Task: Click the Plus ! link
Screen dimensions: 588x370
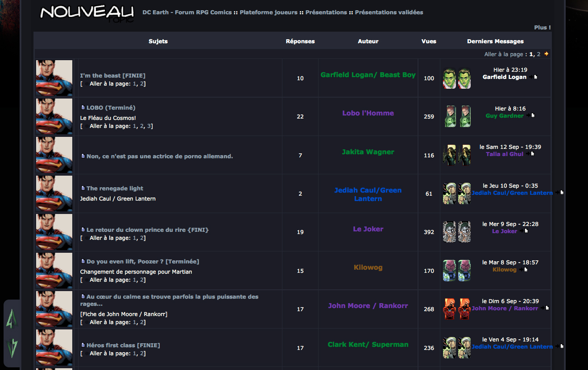Action: [542, 27]
